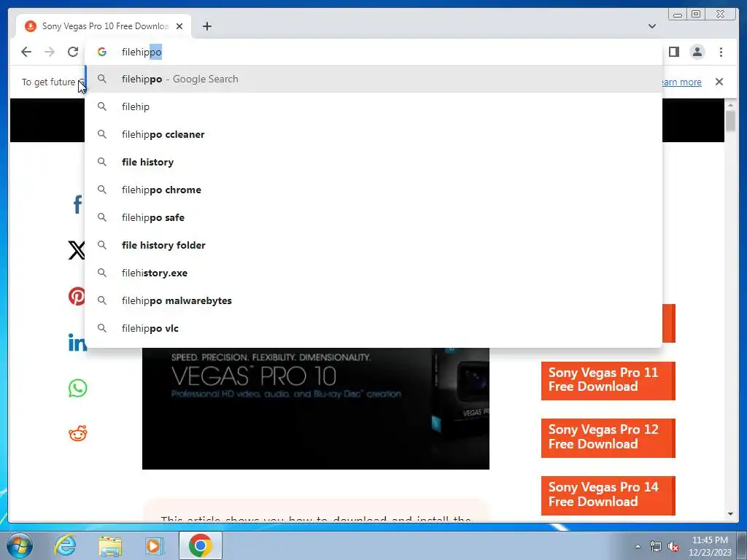Close the Sony Vegas Pro 10 tab
The width and height of the screenshot is (747, 560).
click(x=179, y=26)
